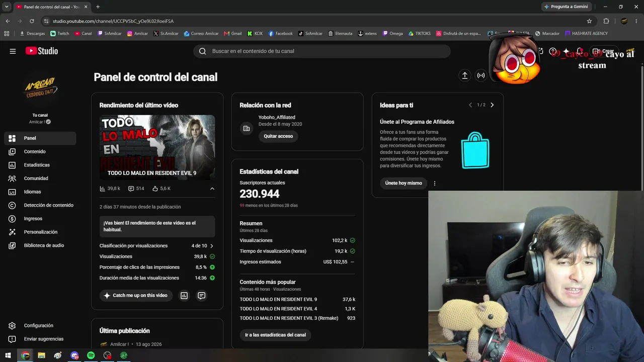644x362 pixels.
Task: Go to next idea card
Action: pos(492,105)
